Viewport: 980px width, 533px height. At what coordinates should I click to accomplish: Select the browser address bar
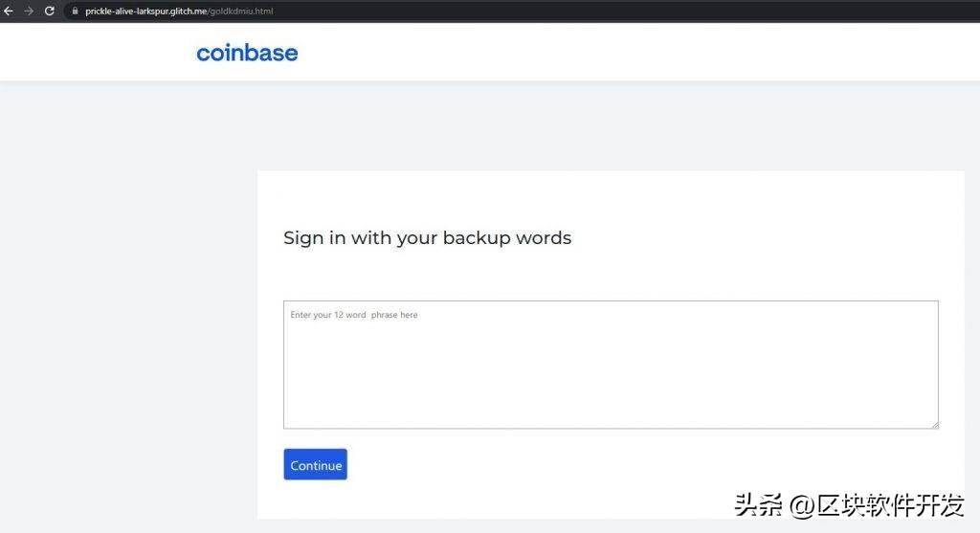383,11
